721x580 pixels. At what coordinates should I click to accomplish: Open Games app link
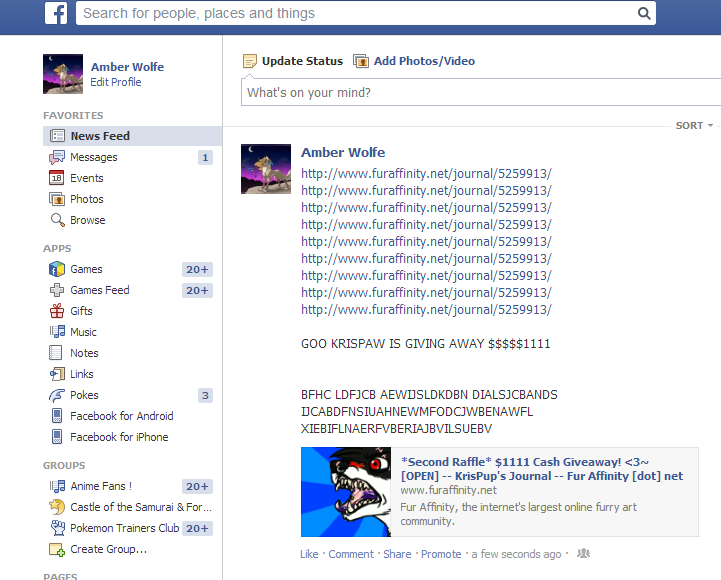point(86,269)
